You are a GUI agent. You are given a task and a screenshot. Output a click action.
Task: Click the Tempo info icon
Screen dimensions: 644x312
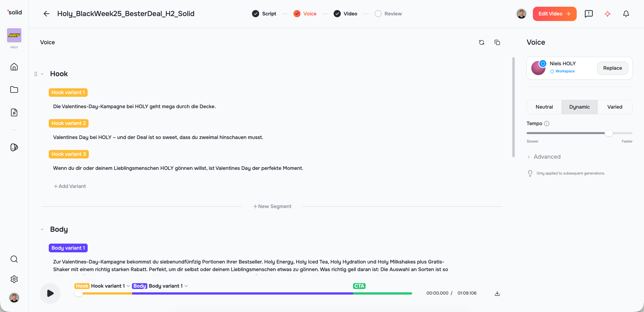[547, 123]
